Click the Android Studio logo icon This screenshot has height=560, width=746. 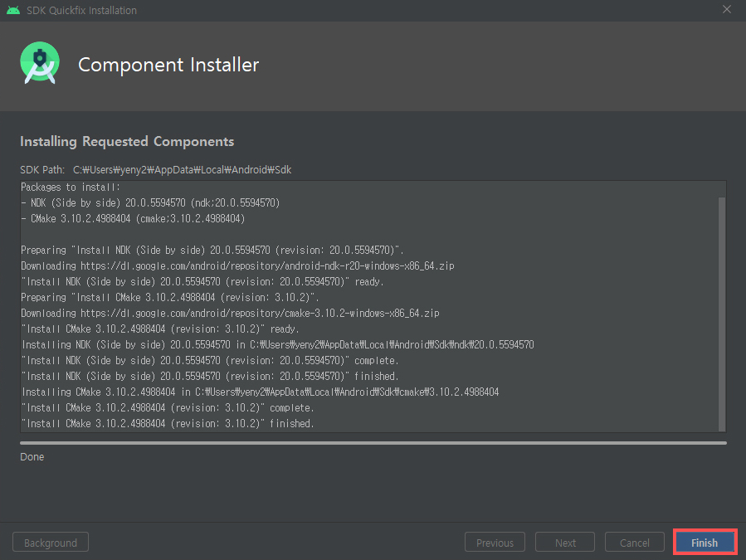[x=40, y=63]
